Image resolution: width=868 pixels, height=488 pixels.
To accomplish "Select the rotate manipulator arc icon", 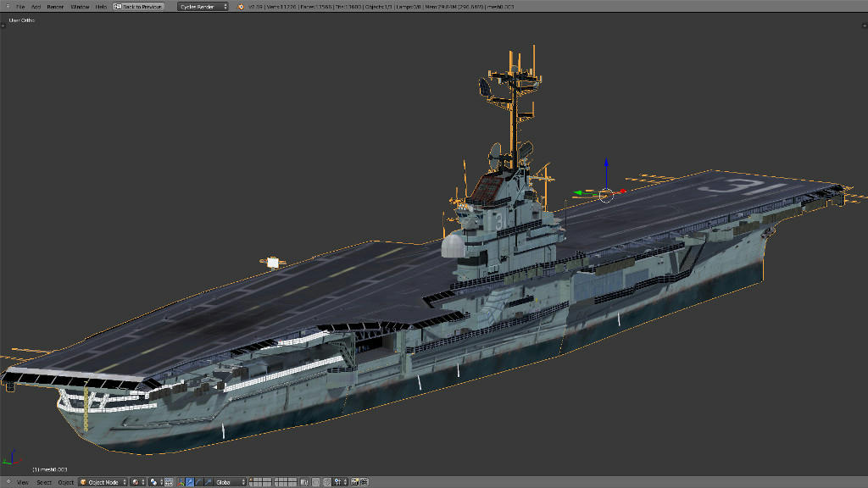I will [x=198, y=482].
